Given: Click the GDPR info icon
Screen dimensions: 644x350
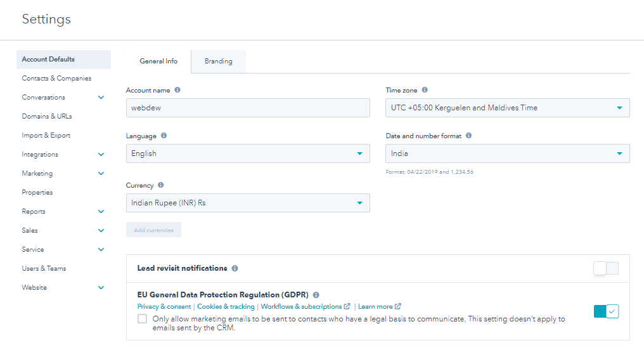Looking at the screenshot, I should point(316,295).
